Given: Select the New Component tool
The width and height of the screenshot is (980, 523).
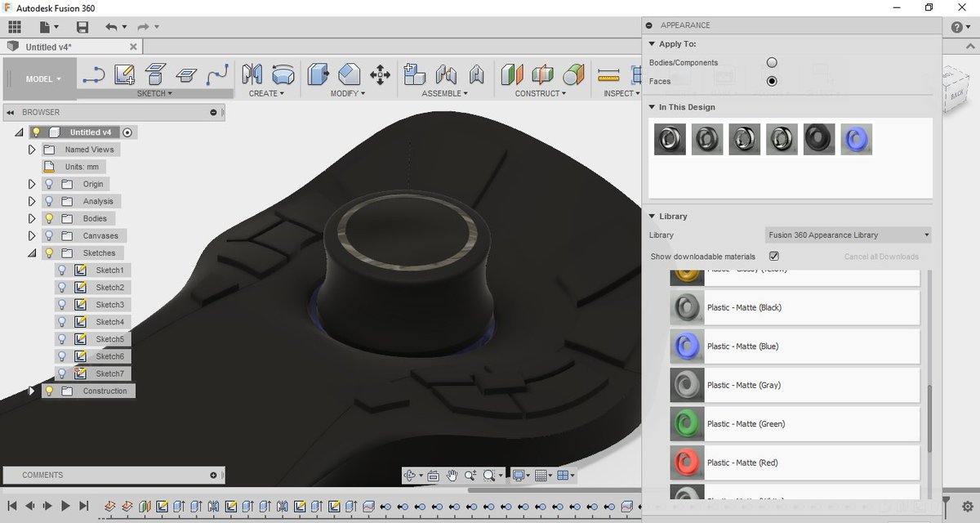Looking at the screenshot, I should click(415, 75).
